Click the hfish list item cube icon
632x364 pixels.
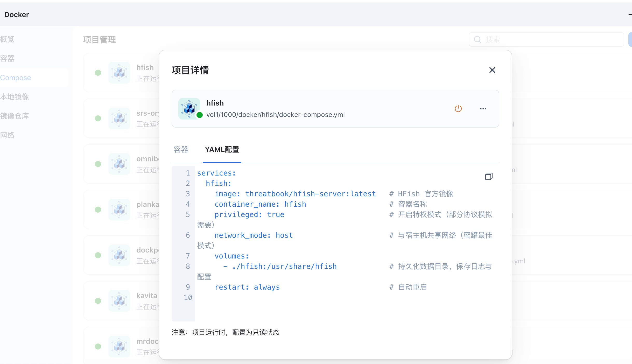[x=119, y=73]
